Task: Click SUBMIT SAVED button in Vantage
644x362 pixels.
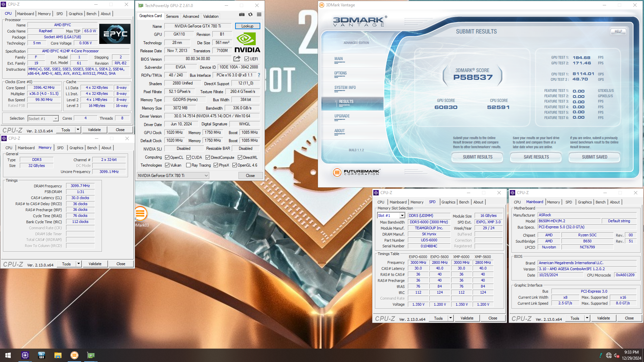Action: pos(595,157)
